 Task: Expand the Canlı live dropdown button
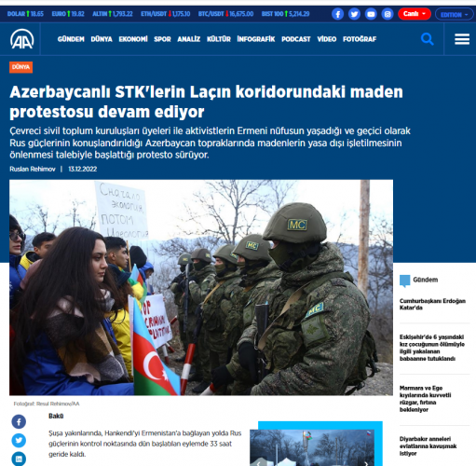click(x=415, y=14)
